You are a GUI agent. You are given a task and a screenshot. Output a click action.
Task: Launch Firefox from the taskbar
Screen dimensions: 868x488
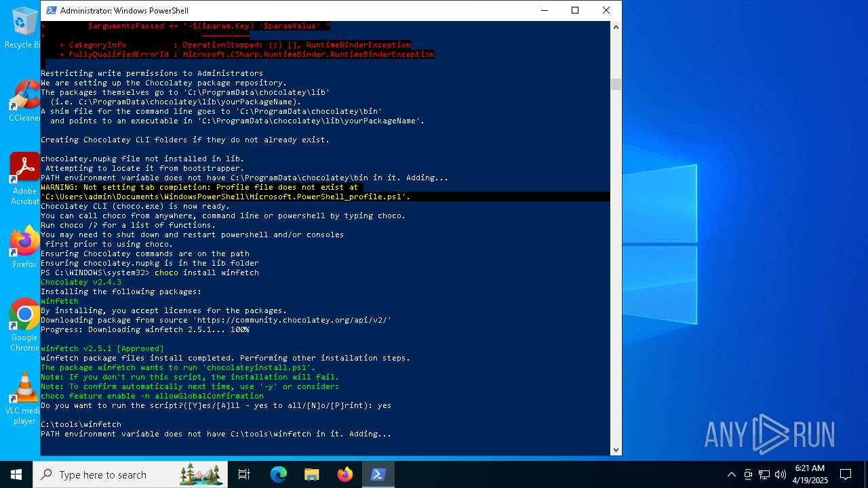click(x=345, y=474)
